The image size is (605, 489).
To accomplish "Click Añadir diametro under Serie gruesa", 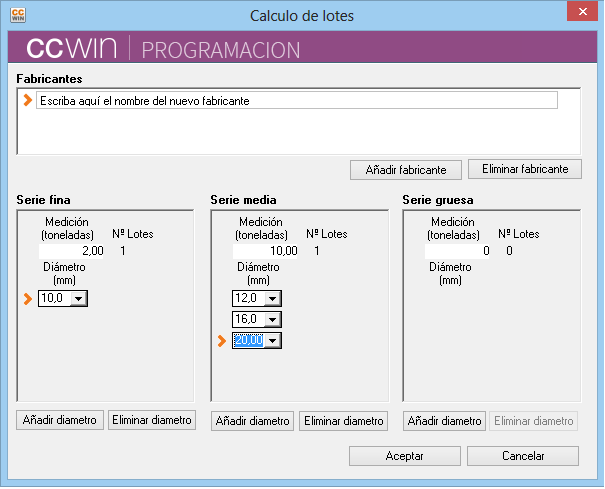I will click(444, 421).
